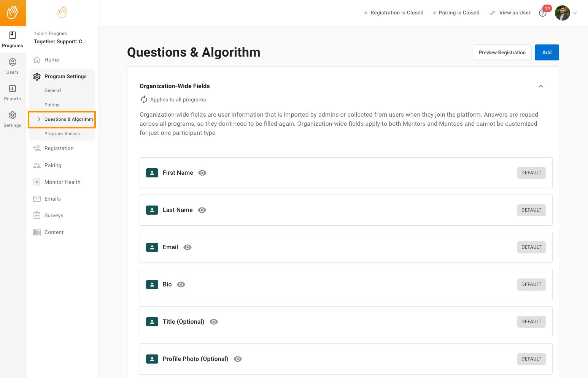Click Profile Photo field person icon

tap(152, 359)
